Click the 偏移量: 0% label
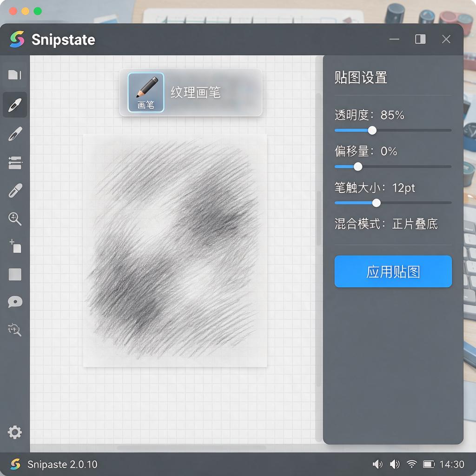476x476 pixels. (366, 151)
